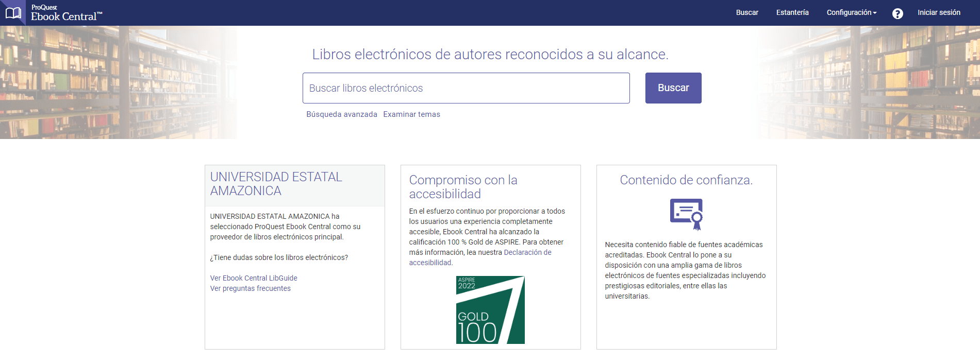Open the help question mark icon

898,14
